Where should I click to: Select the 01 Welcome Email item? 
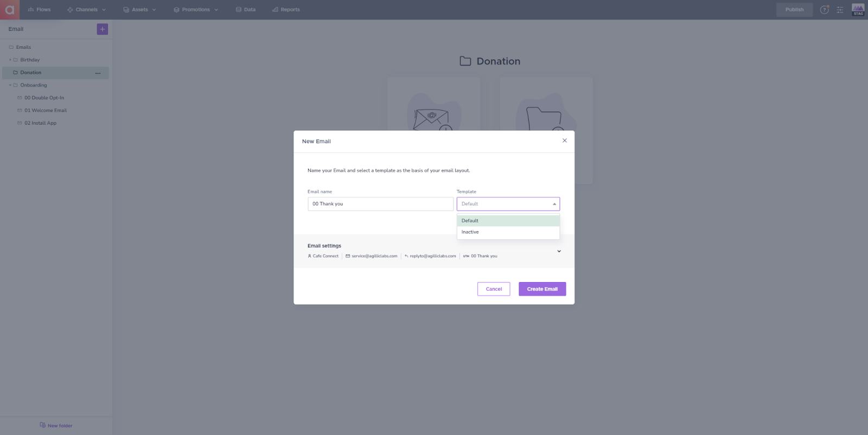point(46,111)
